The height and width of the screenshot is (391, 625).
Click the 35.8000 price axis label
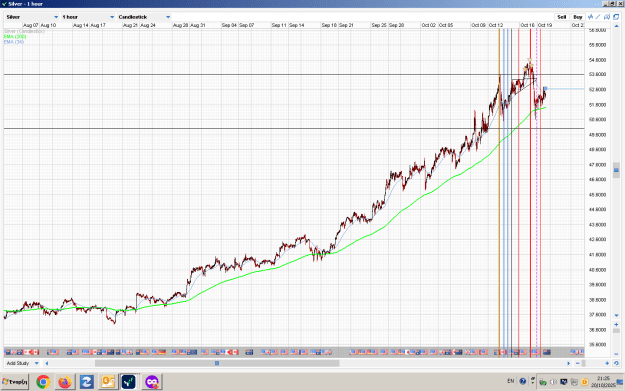[x=597, y=345]
